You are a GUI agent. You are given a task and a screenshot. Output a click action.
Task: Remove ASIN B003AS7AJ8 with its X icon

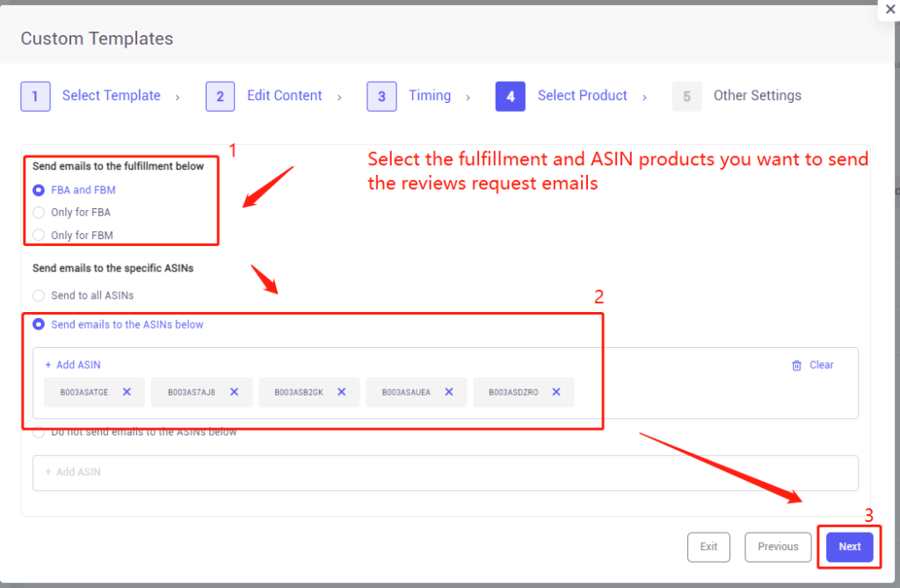(x=234, y=392)
